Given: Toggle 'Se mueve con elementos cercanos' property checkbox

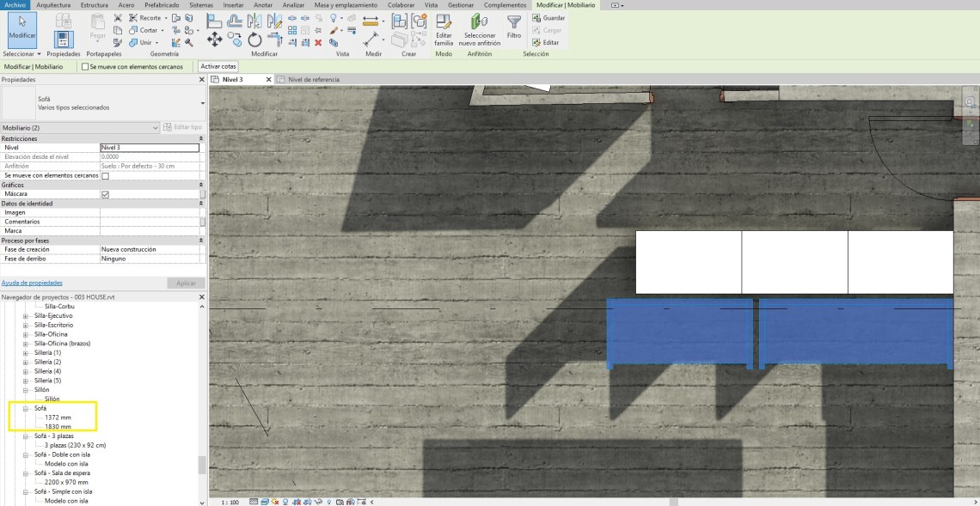Looking at the screenshot, I should 106,175.
